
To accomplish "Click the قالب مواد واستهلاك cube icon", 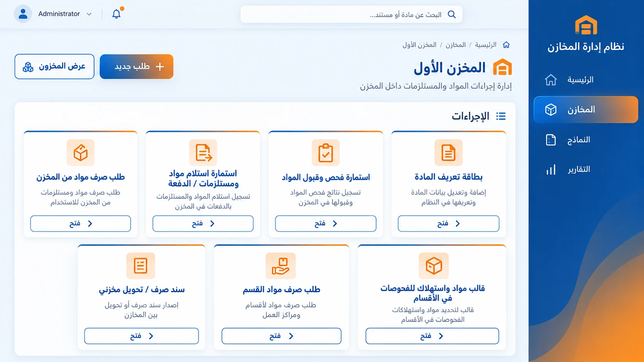I will pos(434,266).
